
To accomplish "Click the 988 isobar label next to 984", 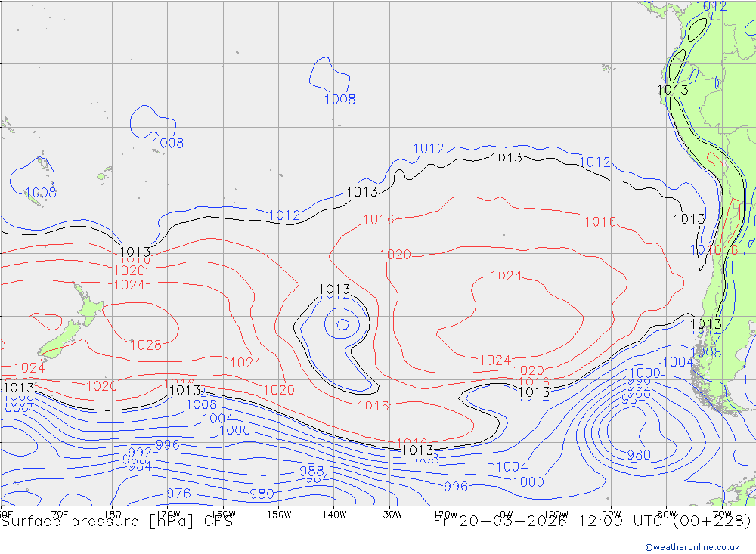I will coord(311,470).
